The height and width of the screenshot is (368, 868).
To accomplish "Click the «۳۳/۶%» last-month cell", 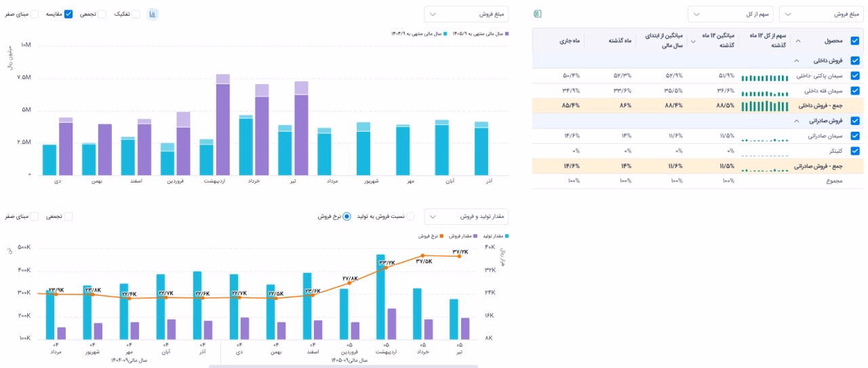I will click(623, 90).
